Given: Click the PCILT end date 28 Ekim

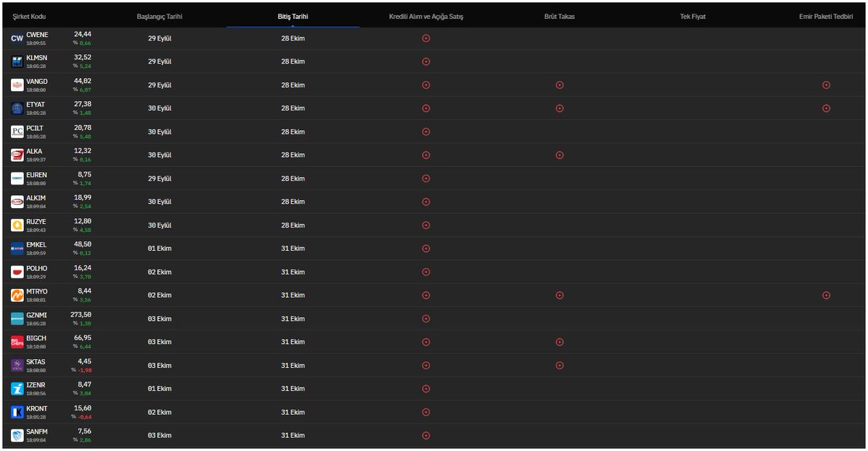Looking at the screenshot, I should pyautogui.click(x=293, y=132).
